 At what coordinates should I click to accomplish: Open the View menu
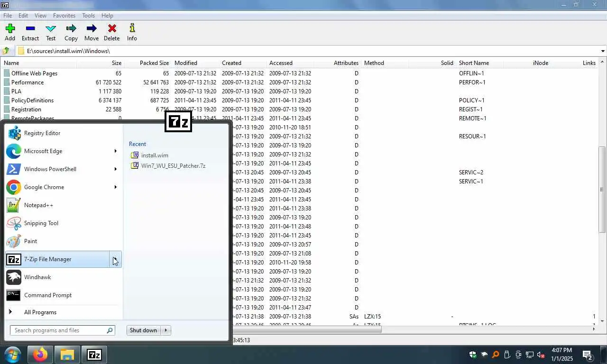pos(41,16)
